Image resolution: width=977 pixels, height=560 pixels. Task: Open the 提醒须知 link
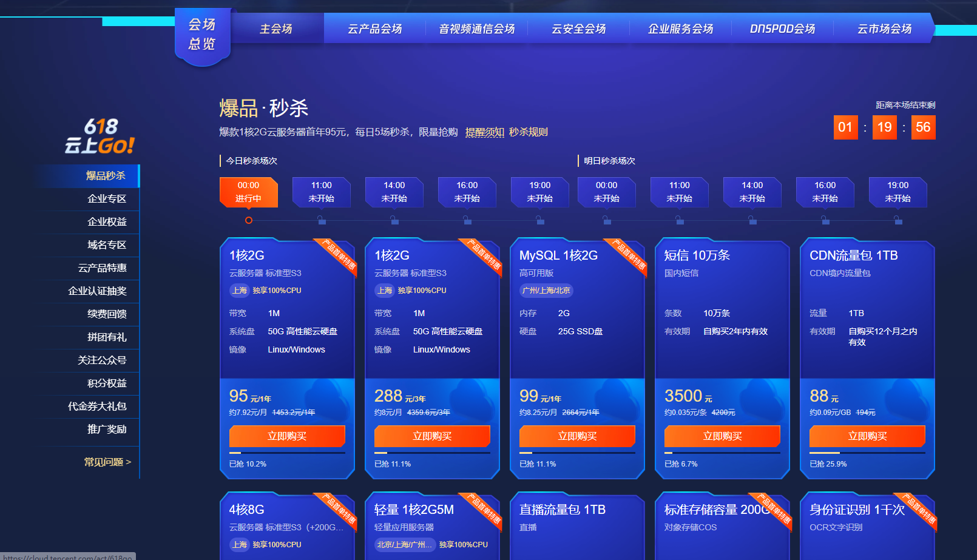484,132
